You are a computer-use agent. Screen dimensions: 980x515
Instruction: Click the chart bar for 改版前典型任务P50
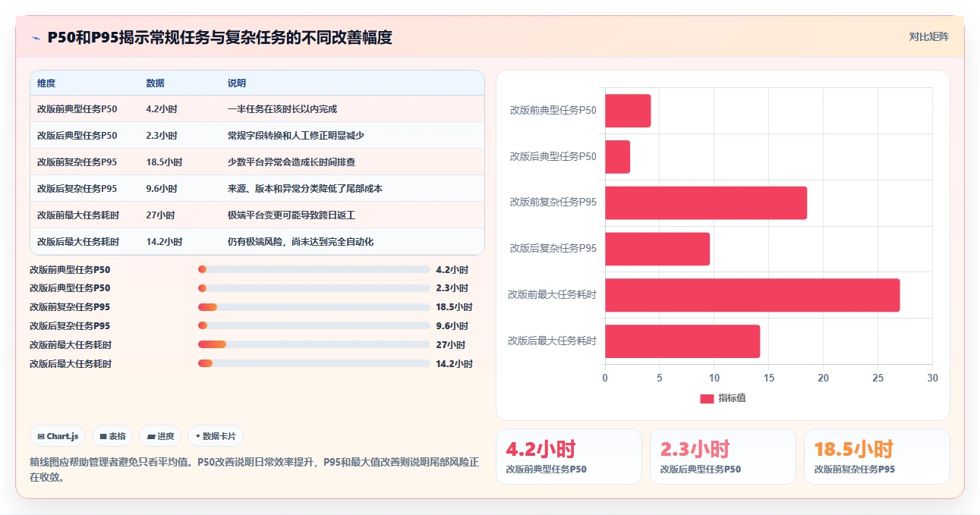click(628, 111)
